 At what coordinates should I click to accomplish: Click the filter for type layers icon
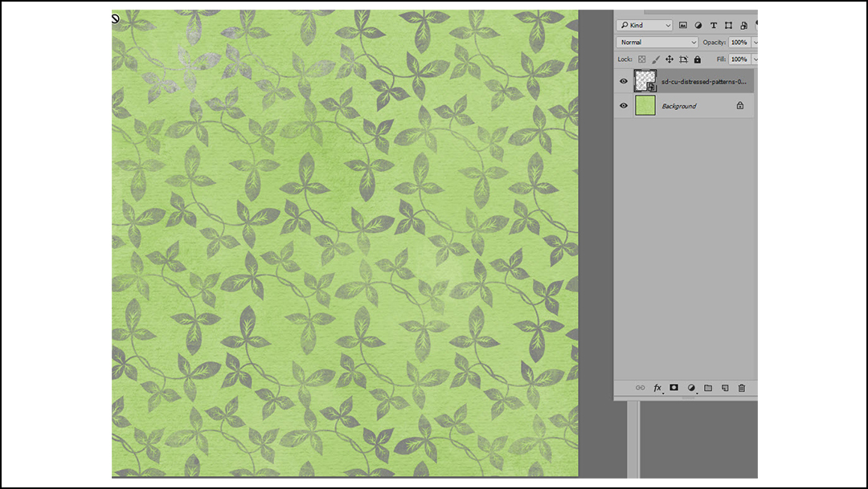[713, 25]
